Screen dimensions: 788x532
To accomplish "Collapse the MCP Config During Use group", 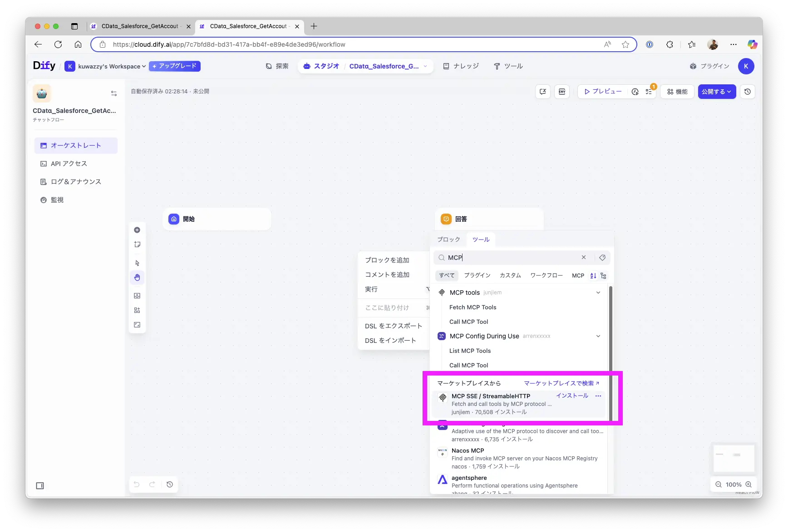I will coord(598,336).
